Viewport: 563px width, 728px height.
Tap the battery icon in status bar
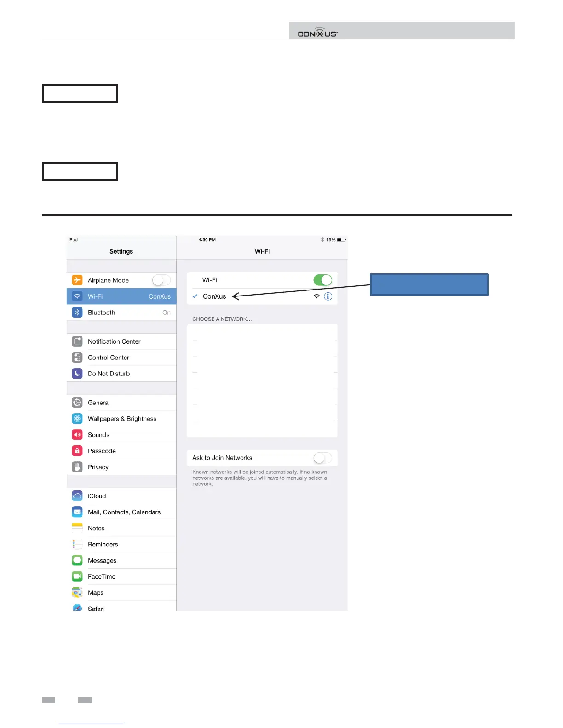(341, 240)
